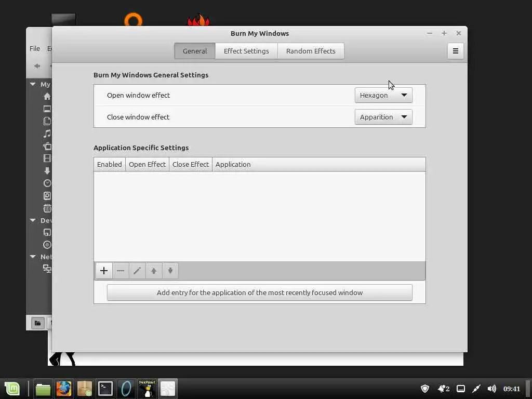
Task: Click the volume icon in system tray
Action: pyautogui.click(x=491, y=389)
